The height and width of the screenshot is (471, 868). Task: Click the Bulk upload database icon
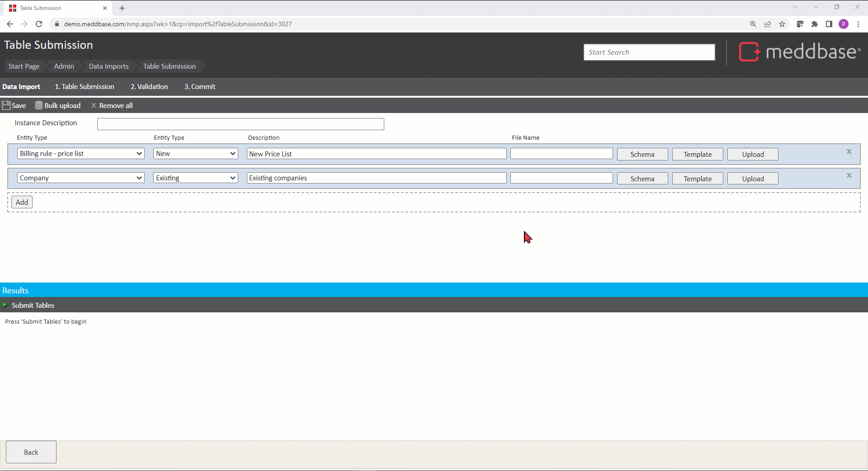39,105
